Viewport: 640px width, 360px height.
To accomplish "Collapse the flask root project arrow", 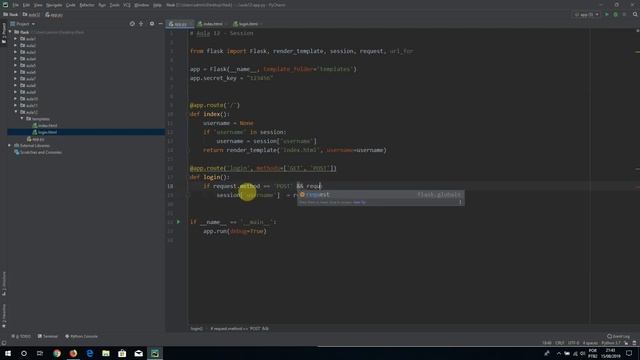I will pos(9,32).
